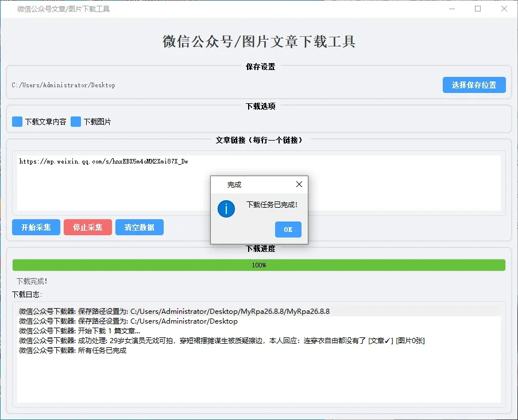Toggle the 下载图片 checkbox
This screenshot has width=518, height=420.
[x=76, y=122]
